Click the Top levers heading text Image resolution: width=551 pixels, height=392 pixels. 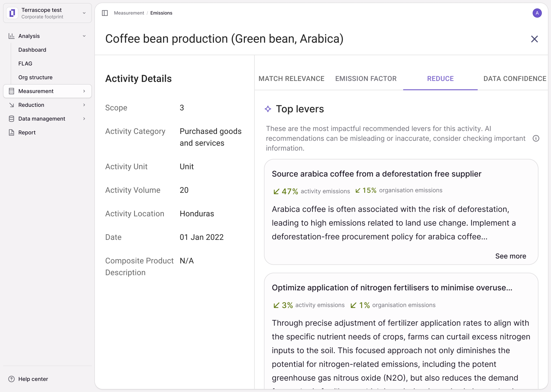(300, 109)
